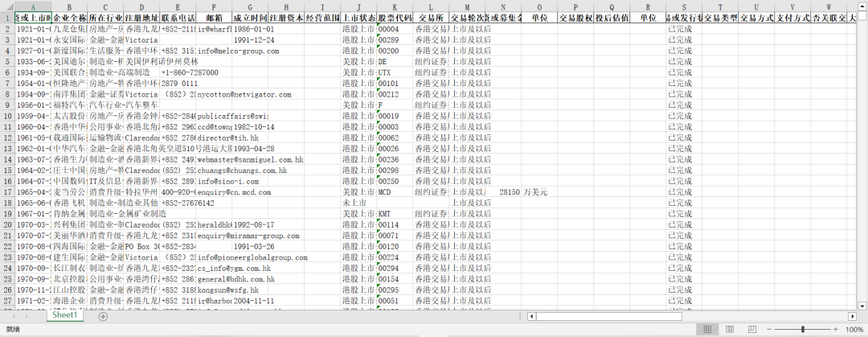Select cell nycotton@netvigator.com
This screenshot has height=337, width=868.
[x=214, y=94]
